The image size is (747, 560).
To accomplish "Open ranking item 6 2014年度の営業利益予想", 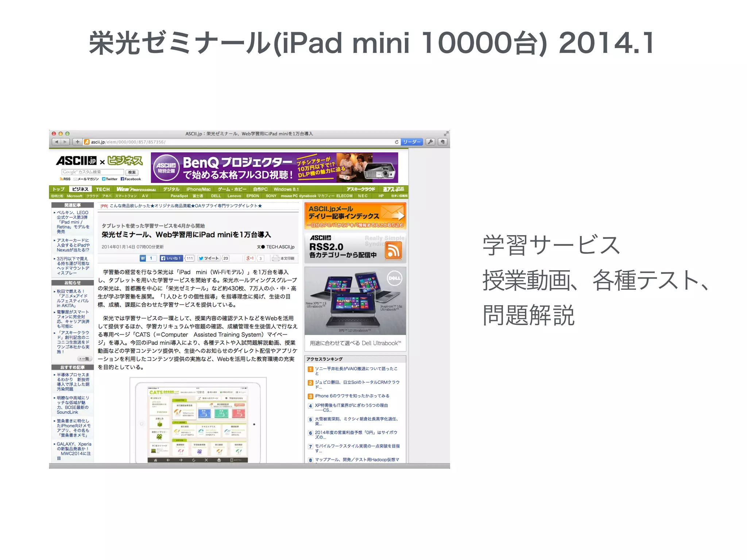I will coord(356,435).
